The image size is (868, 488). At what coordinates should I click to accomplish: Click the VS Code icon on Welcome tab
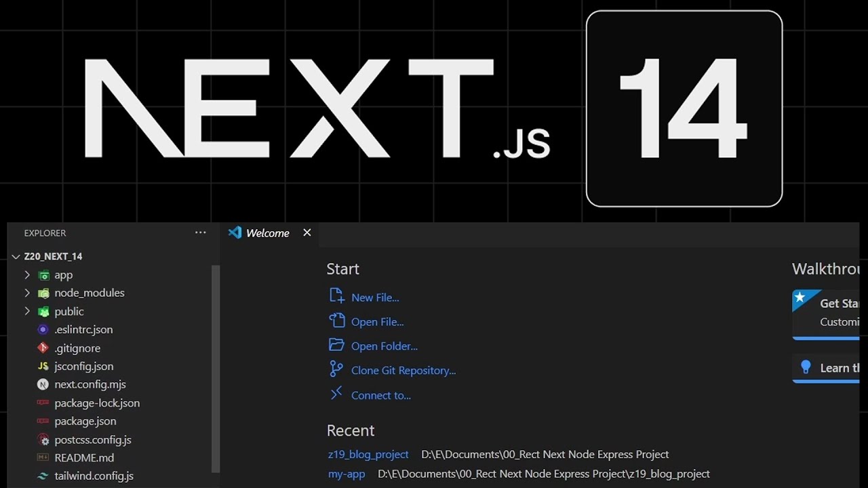[x=235, y=232]
